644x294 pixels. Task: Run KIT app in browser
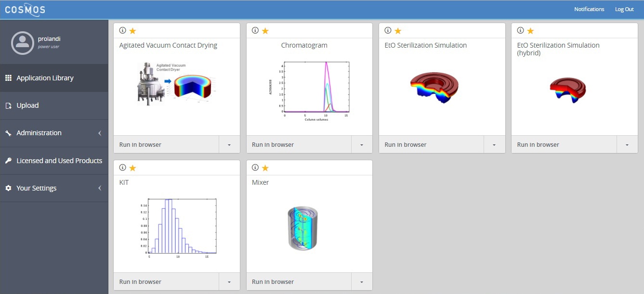tap(166, 281)
